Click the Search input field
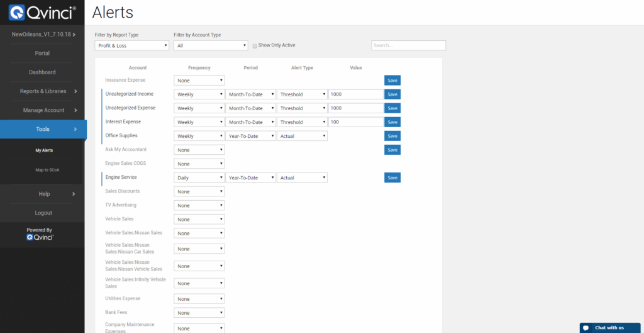This screenshot has height=333, width=644. coord(408,45)
